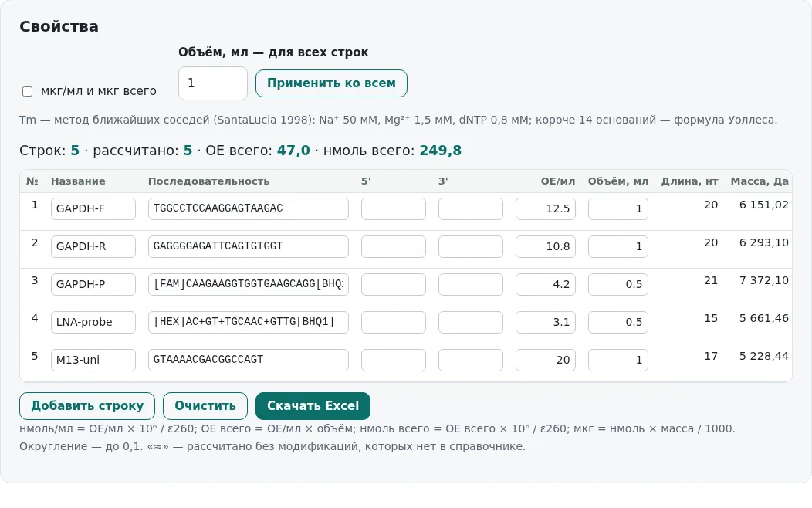Click the 0.5 volume field of GAPDH-P
This screenshot has width=812, height=508.
pyautogui.click(x=617, y=284)
